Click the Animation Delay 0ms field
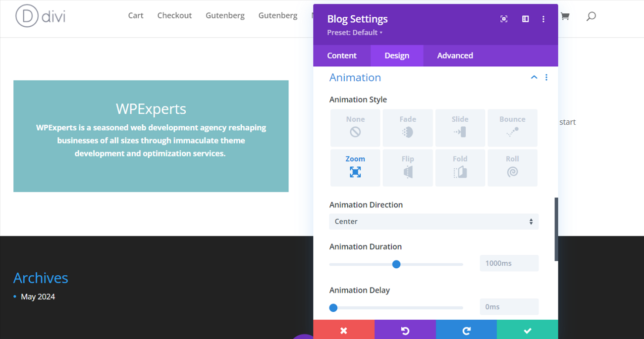 (509, 307)
